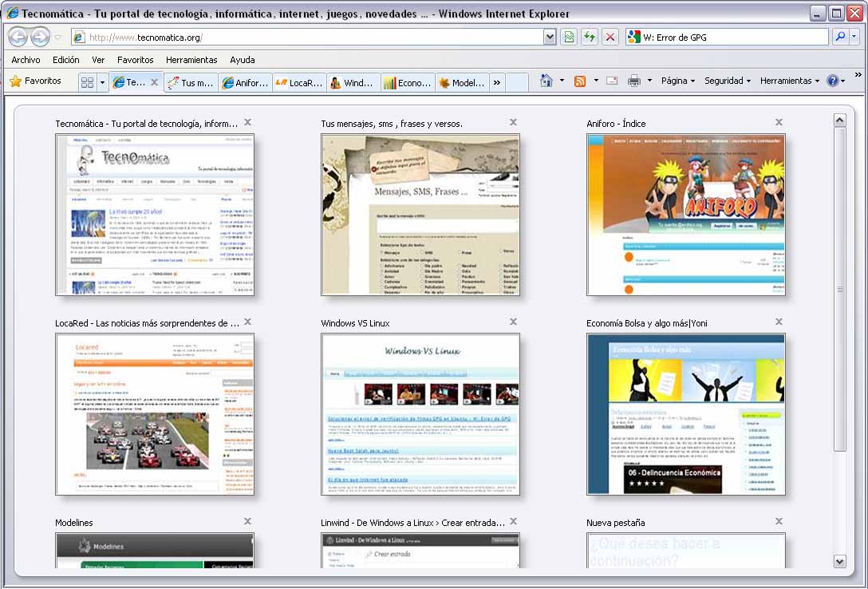Open the Ver menu
Image resolution: width=868 pixels, height=589 pixels.
[98, 60]
